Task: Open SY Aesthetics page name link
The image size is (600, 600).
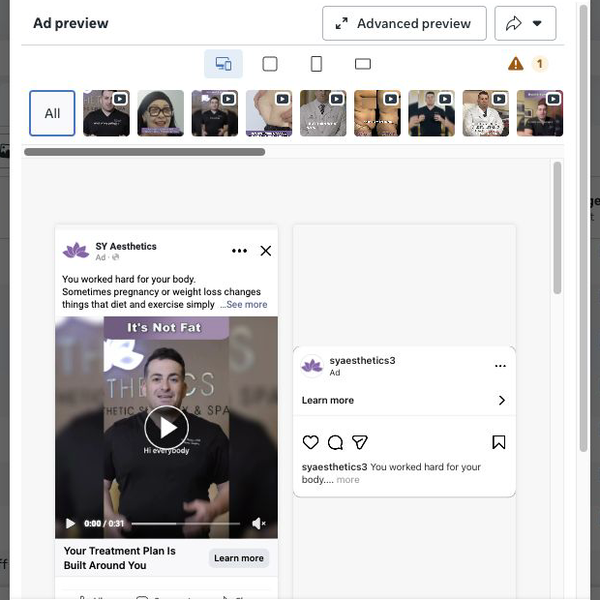Action: 126,246
